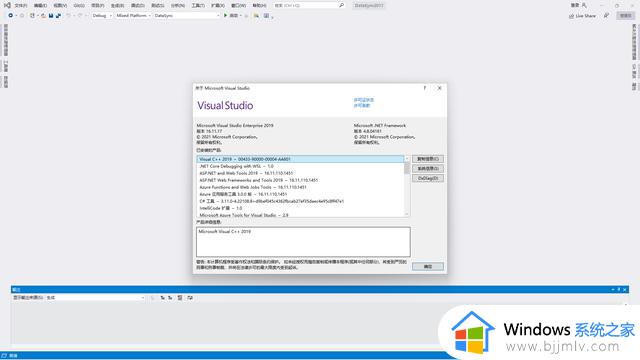The width and height of the screenshot is (640, 360).
Task: Click the DxDiag button
Action: (x=428, y=178)
